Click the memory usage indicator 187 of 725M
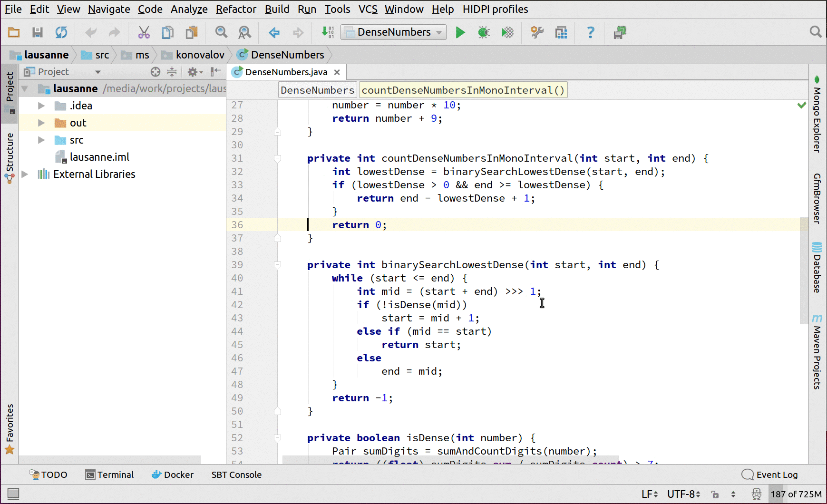This screenshot has width=827, height=504. (796, 494)
